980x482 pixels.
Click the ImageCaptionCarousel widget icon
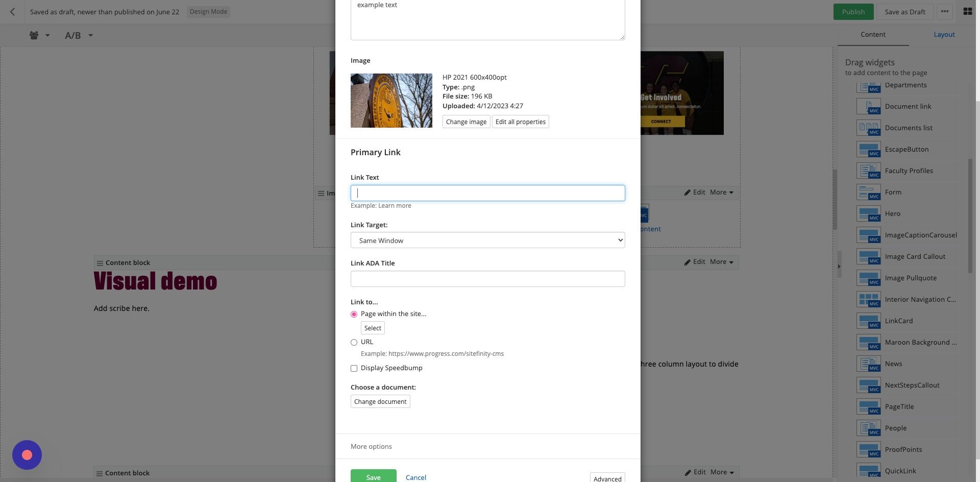[868, 235]
